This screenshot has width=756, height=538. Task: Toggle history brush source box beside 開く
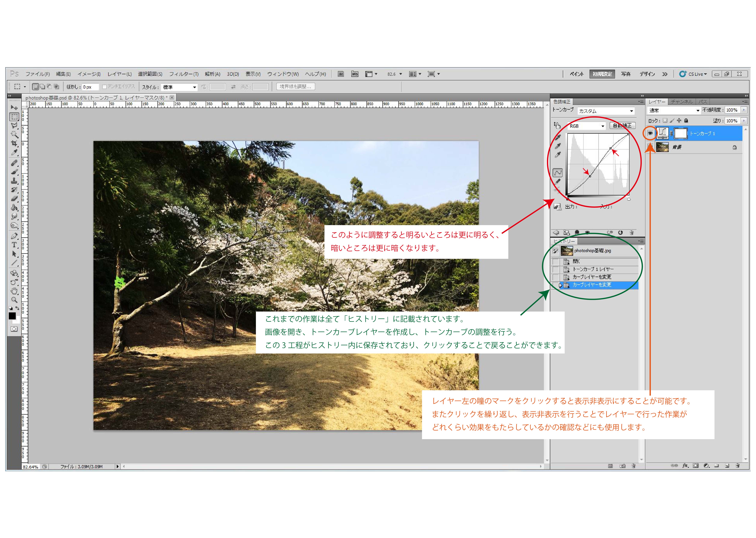(556, 261)
